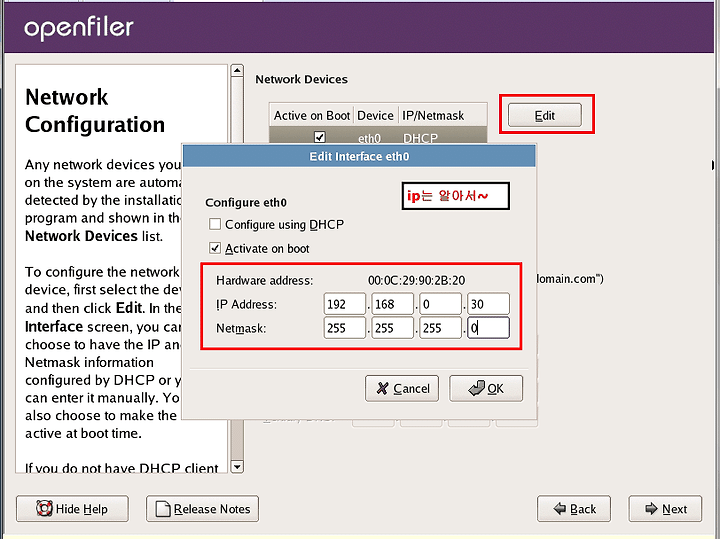This screenshot has width=720, height=539.
Task: Click the second IP Address octet field (168)
Action: [x=392, y=304]
